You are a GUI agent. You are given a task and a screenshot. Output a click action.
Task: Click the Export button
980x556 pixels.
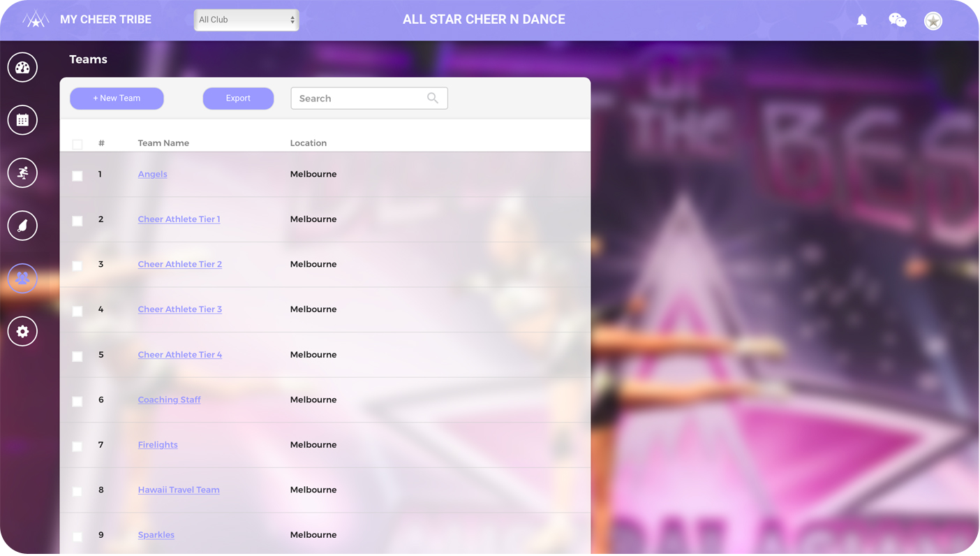click(238, 98)
